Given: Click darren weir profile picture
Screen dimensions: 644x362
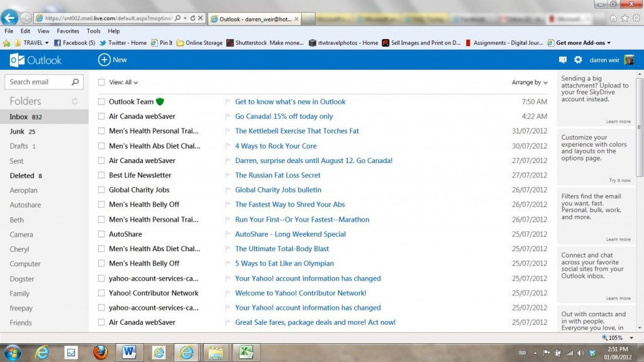Looking at the screenshot, I should [x=629, y=60].
